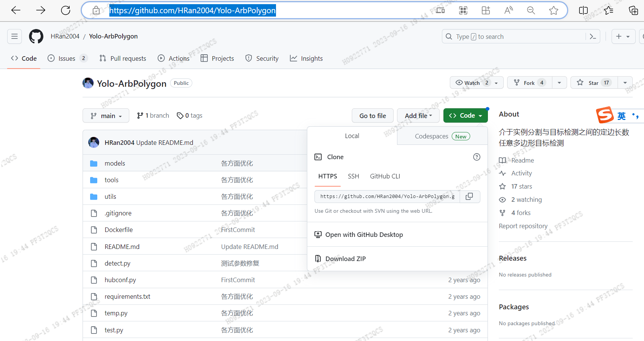Expand the Add file dropdown

pyautogui.click(x=418, y=115)
